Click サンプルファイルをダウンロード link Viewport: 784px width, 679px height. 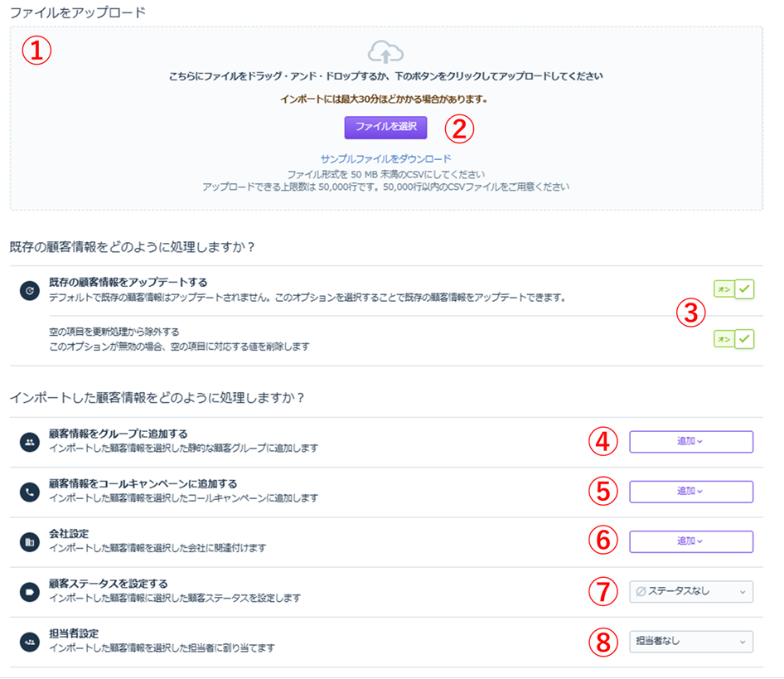pos(385,159)
